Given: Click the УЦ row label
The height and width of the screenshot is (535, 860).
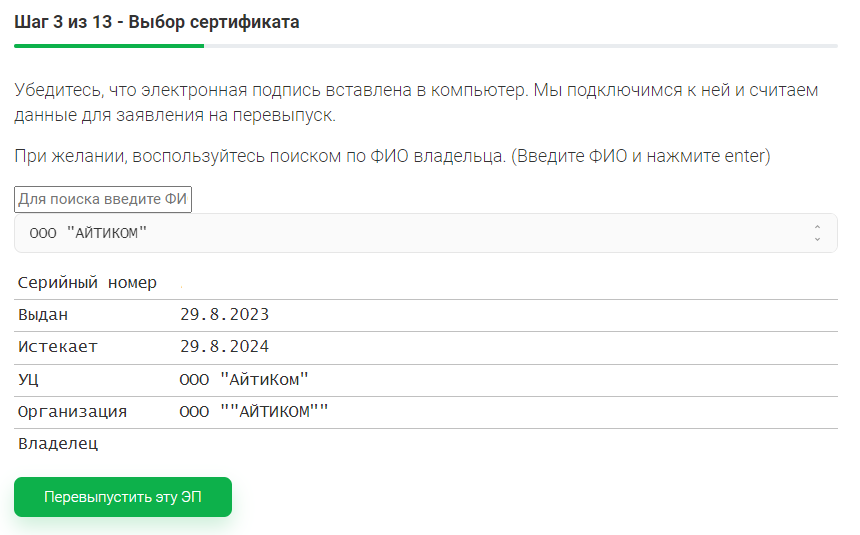Looking at the screenshot, I should (29, 379).
